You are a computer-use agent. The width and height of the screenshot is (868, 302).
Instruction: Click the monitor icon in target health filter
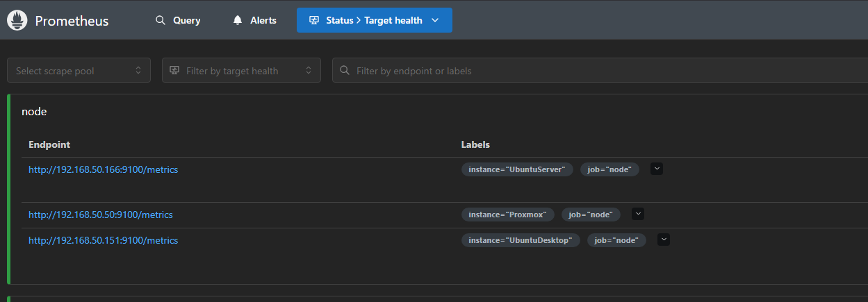pyautogui.click(x=174, y=70)
